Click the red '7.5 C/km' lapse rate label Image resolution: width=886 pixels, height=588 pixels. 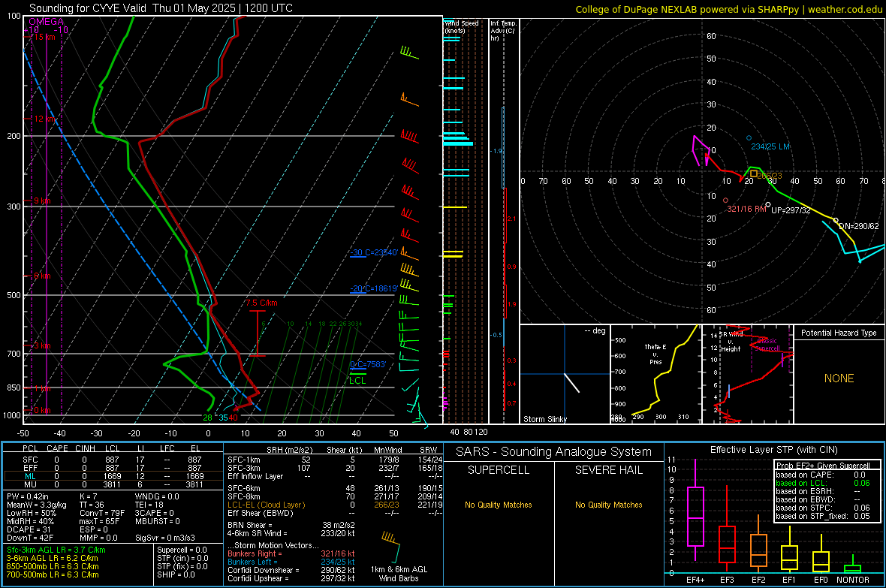click(x=261, y=303)
